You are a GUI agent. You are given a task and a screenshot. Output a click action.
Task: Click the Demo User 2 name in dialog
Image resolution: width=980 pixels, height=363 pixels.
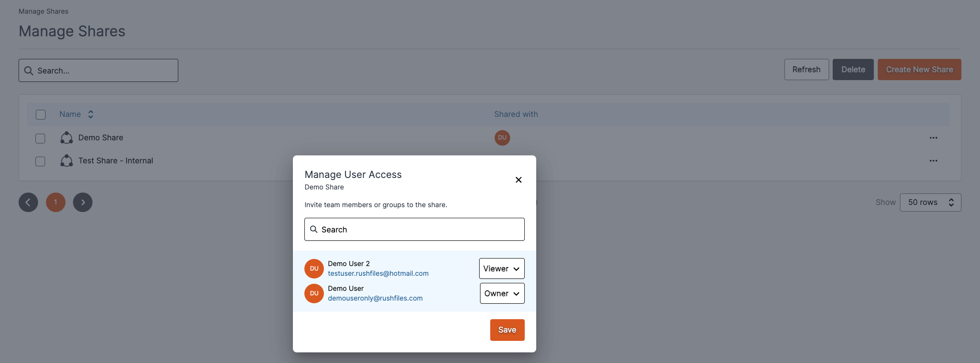click(x=349, y=264)
